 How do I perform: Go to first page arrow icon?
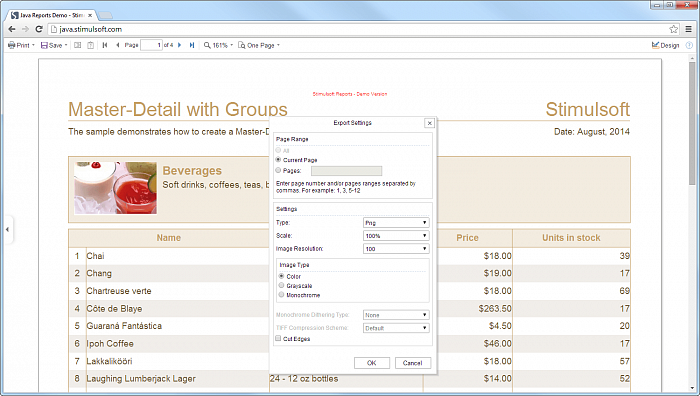[105, 45]
